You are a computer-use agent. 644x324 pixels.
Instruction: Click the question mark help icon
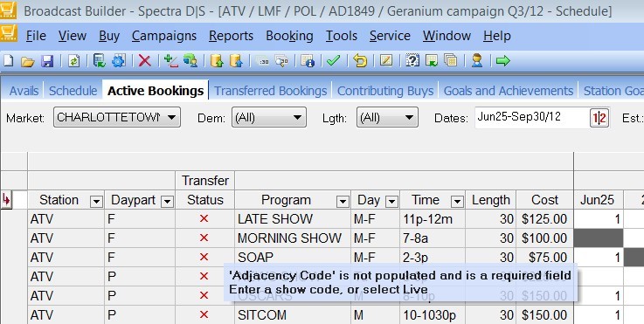pyautogui.click(x=412, y=61)
